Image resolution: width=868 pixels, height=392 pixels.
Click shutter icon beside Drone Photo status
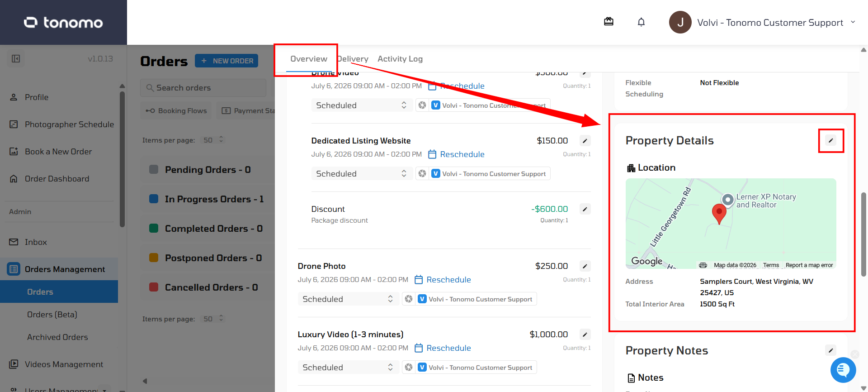click(409, 299)
